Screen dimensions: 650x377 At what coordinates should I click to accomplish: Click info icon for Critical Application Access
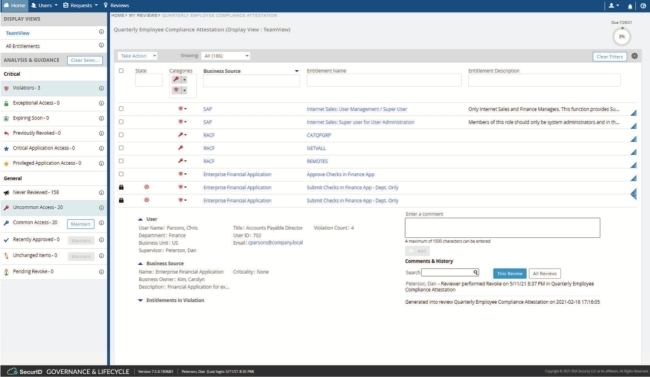(x=101, y=148)
